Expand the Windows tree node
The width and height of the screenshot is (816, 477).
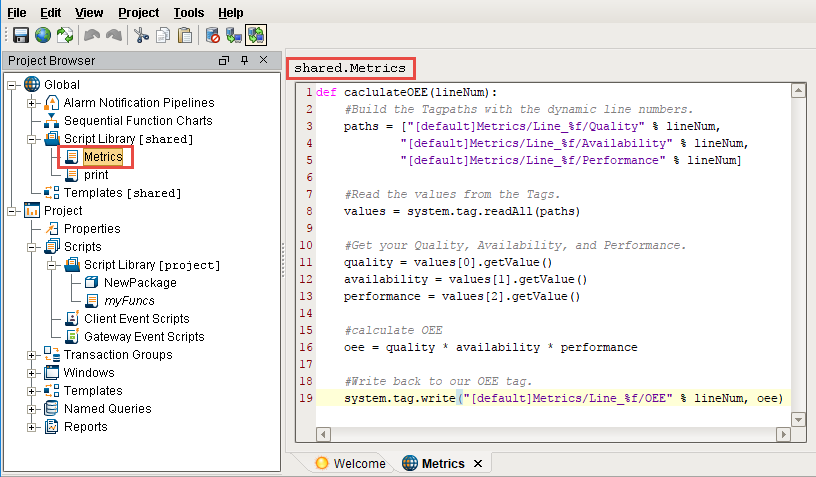32,373
